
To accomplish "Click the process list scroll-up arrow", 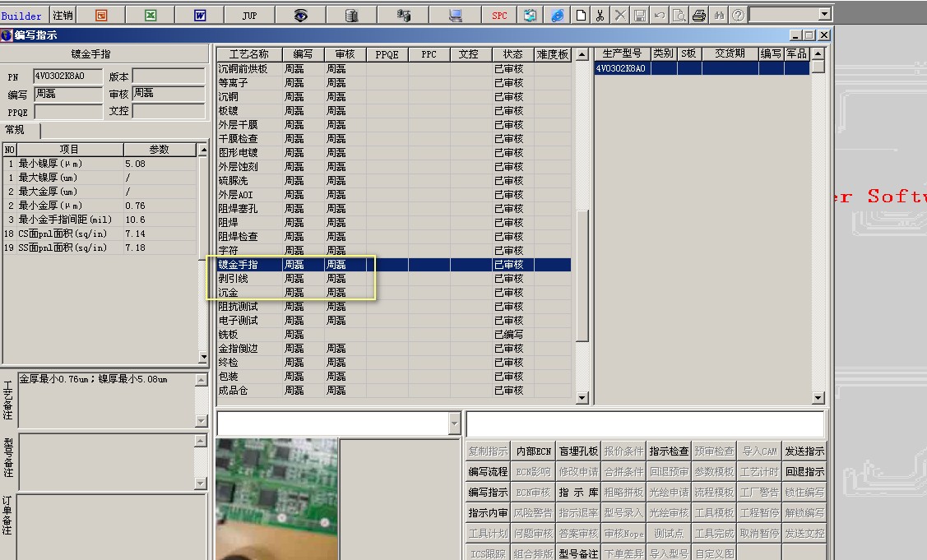I will point(582,54).
